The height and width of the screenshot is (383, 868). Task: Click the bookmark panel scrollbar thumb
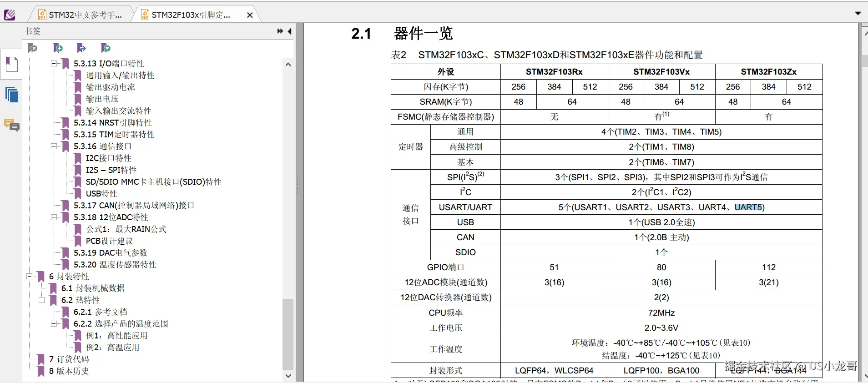288,334
